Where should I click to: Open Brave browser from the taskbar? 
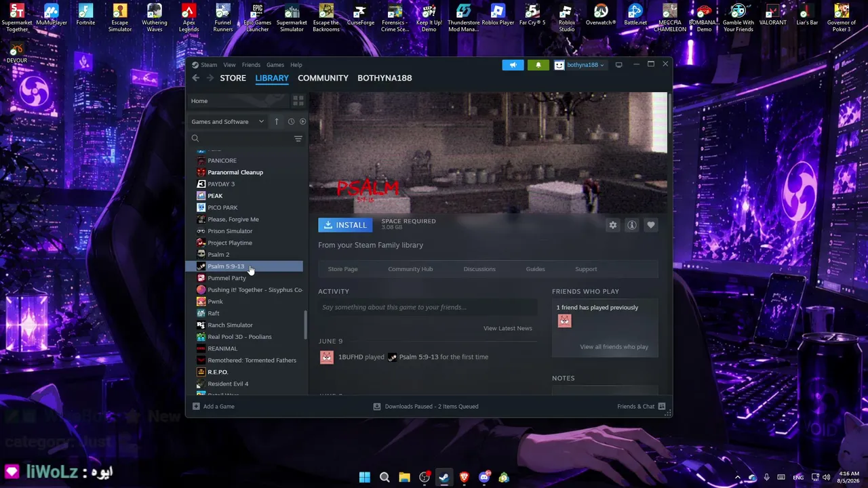(464, 477)
